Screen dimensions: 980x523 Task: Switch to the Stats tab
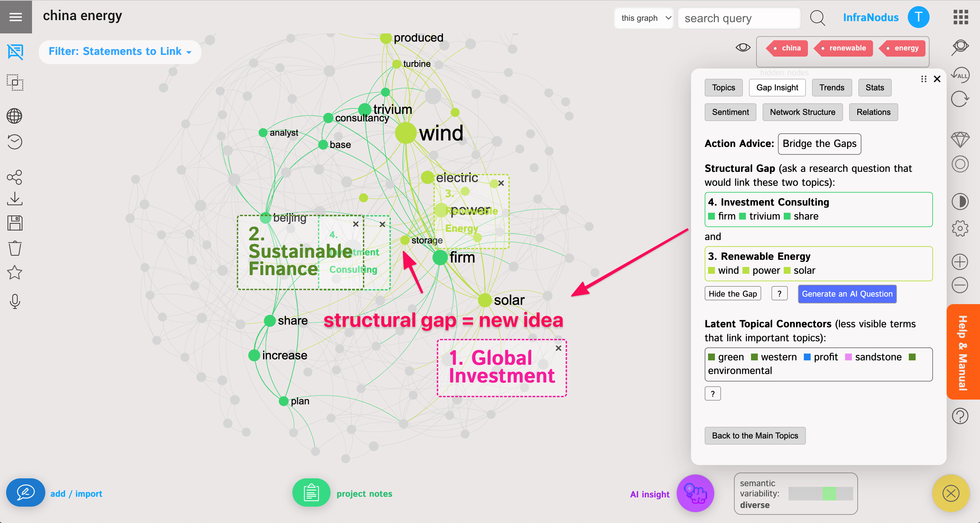(875, 88)
